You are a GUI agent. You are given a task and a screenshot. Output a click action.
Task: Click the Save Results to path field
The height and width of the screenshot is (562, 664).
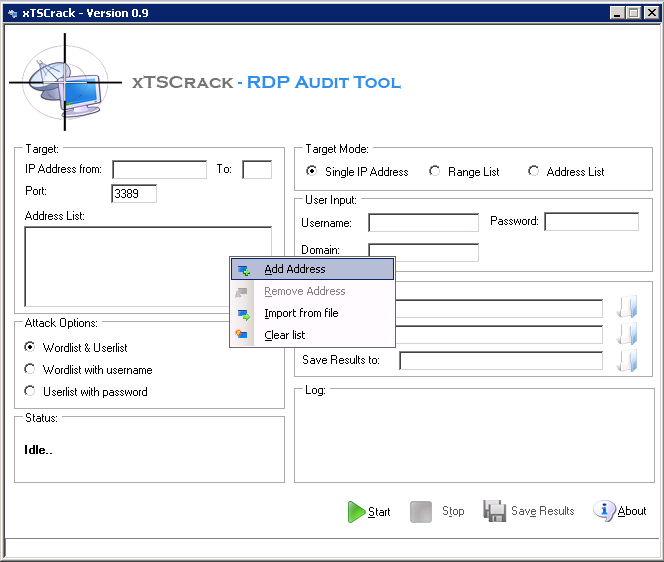[x=501, y=361]
